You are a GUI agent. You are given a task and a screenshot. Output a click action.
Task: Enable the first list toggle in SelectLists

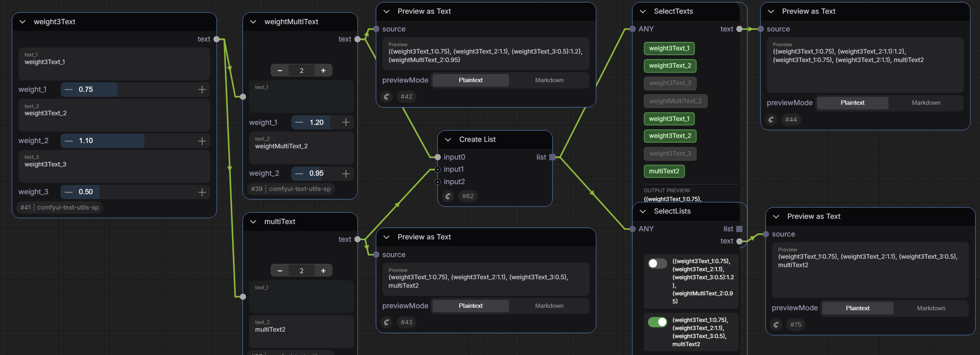(x=657, y=264)
